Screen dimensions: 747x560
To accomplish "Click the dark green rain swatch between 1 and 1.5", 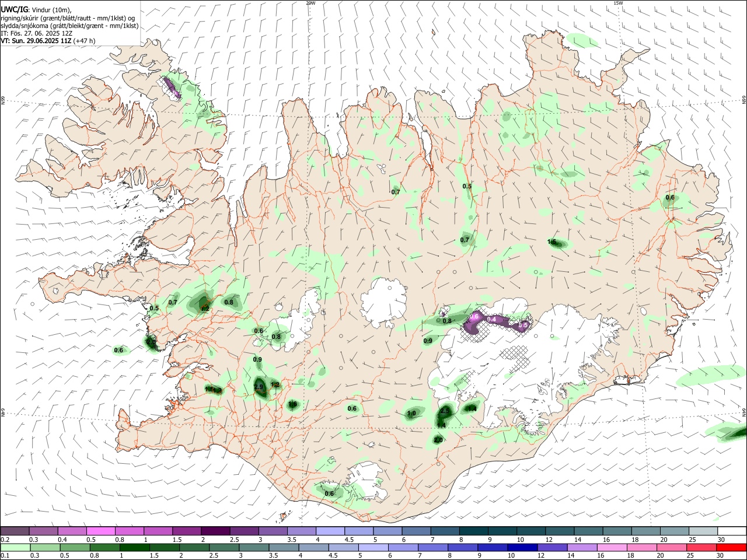I will click(x=135, y=547).
